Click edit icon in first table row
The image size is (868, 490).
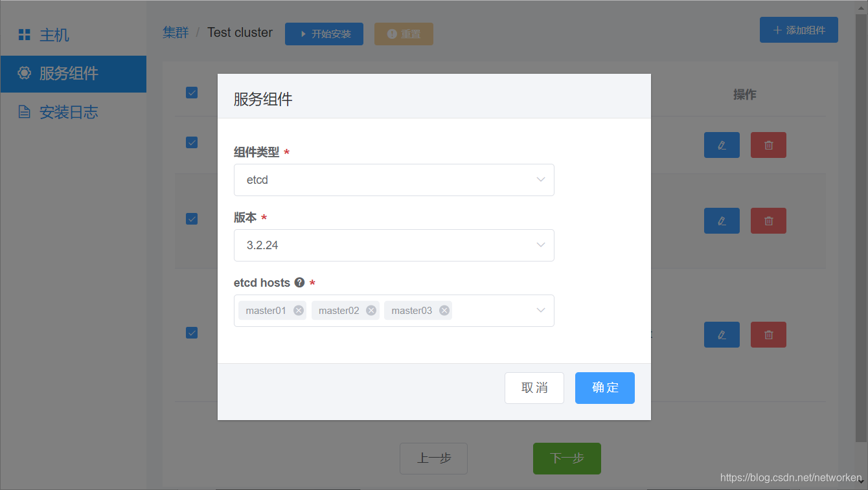[722, 145]
